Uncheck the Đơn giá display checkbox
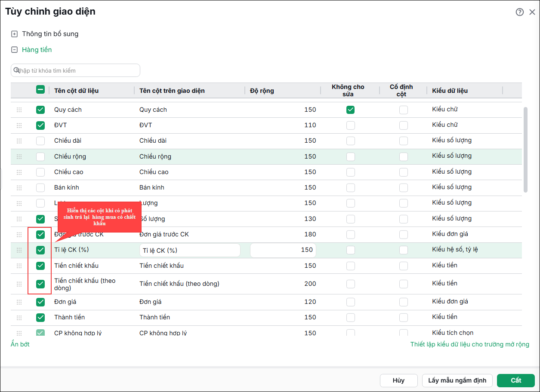The height and width of the screenshot is (392, 540). (x=40, y=302)
